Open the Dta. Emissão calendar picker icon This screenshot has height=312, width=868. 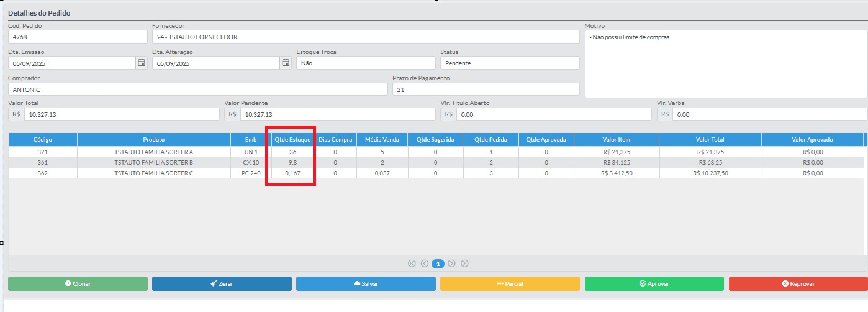coord(142,63)
